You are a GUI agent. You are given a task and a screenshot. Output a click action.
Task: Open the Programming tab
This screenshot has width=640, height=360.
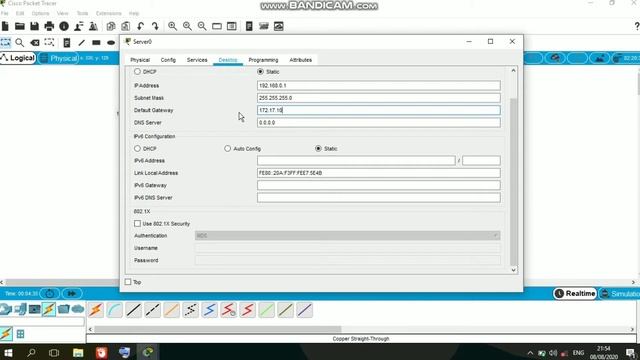[263, 60]
